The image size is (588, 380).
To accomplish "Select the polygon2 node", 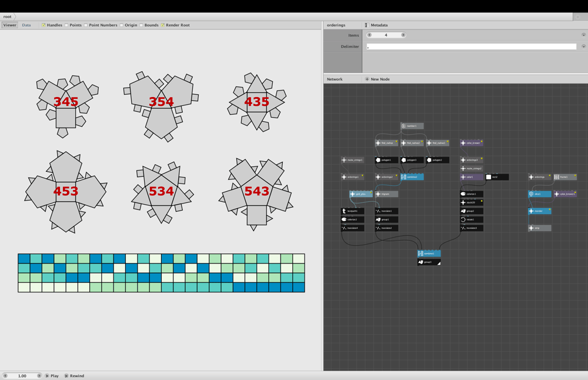I will tap(437, 160).
